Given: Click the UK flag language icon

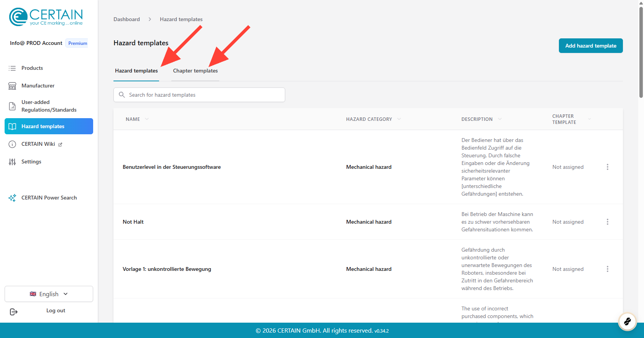Looking at the screenshot, I should [x=33, y=294].
